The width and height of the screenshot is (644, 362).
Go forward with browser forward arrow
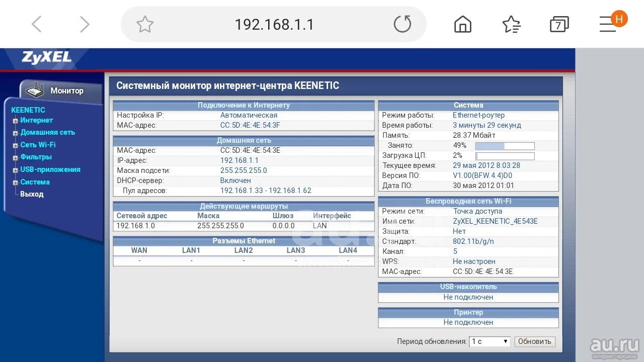(85, 24)
